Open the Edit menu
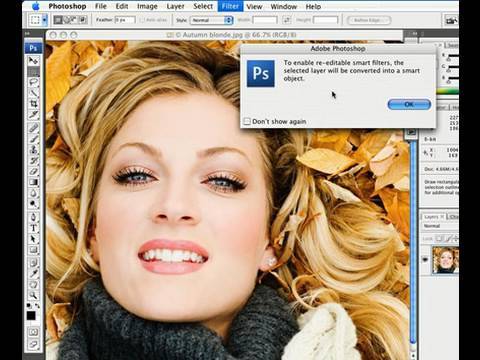The width and height of the screenshot is (480, 360). 122,6
